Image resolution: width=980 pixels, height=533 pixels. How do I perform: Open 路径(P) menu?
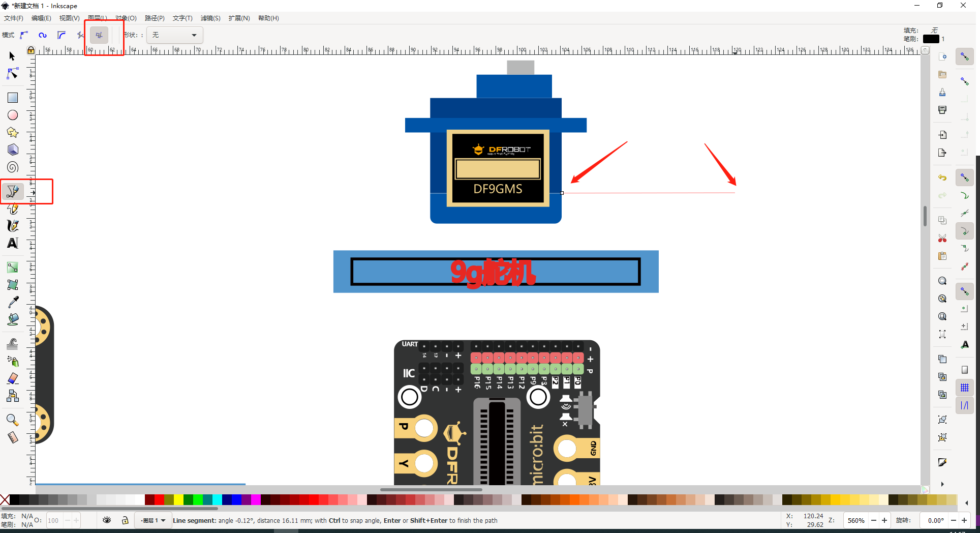[155, 18]
